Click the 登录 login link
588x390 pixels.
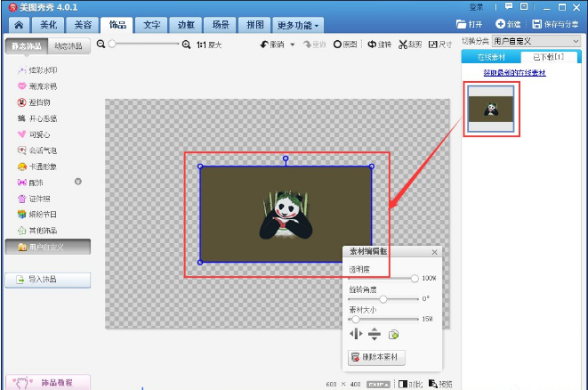(x=476, y=7)
